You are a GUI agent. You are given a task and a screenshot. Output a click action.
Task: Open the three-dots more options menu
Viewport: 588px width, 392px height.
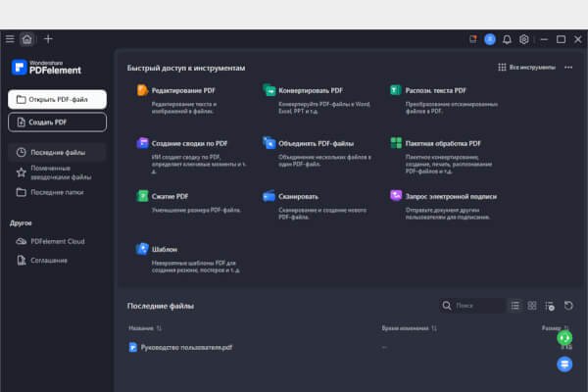[x=568, y=68]
